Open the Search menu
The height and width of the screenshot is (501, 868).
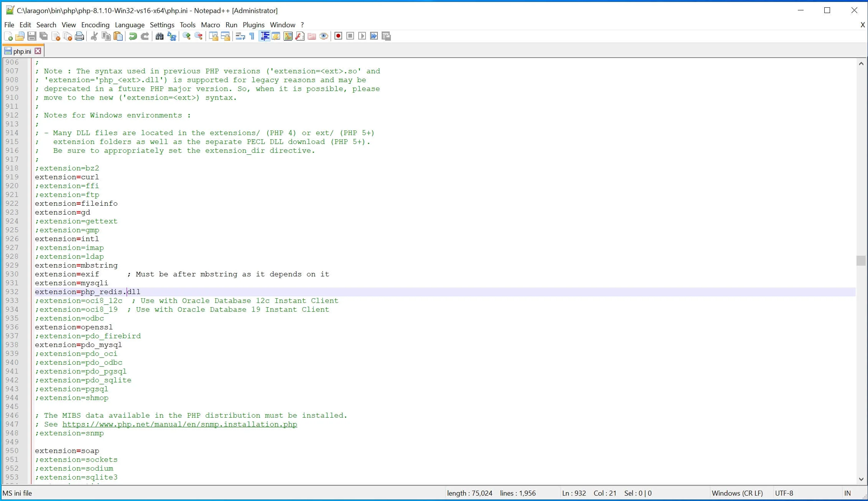(46, 25)
